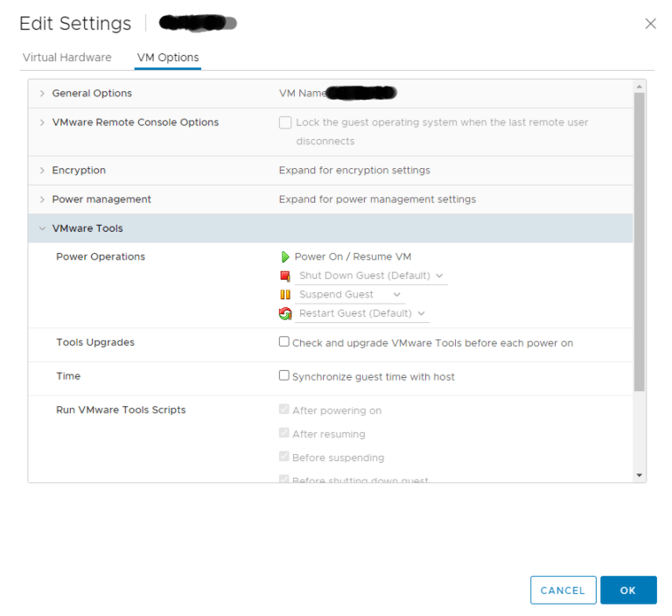Open the Shut Down Guest (Default) dropdown
672x616 pixels.
371,276
